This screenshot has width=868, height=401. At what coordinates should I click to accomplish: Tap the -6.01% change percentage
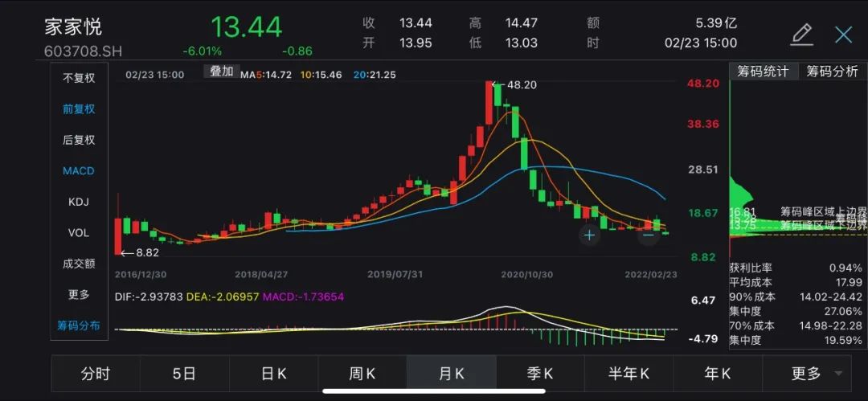(202, 51)
